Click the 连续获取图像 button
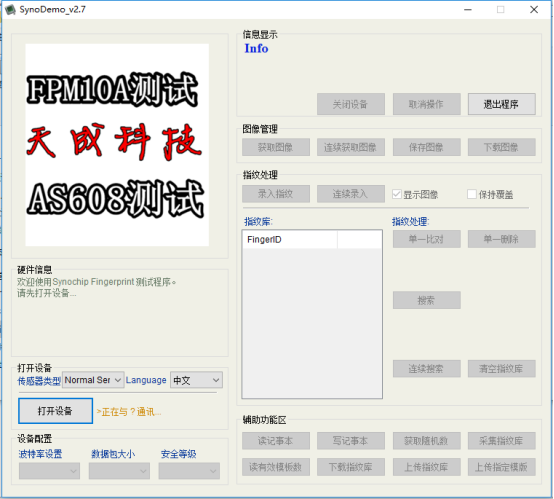The image size is (554, 499). [351, 147]
